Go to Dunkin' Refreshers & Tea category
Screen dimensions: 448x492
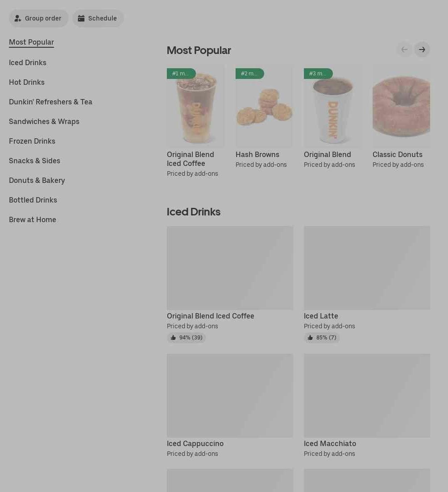pyautogui.click(x=50, y=102)
